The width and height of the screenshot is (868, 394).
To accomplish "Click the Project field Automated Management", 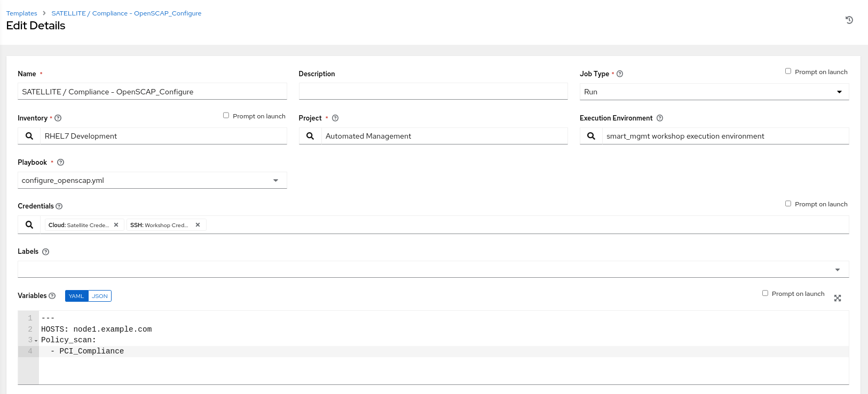I will tap(445, 136).
